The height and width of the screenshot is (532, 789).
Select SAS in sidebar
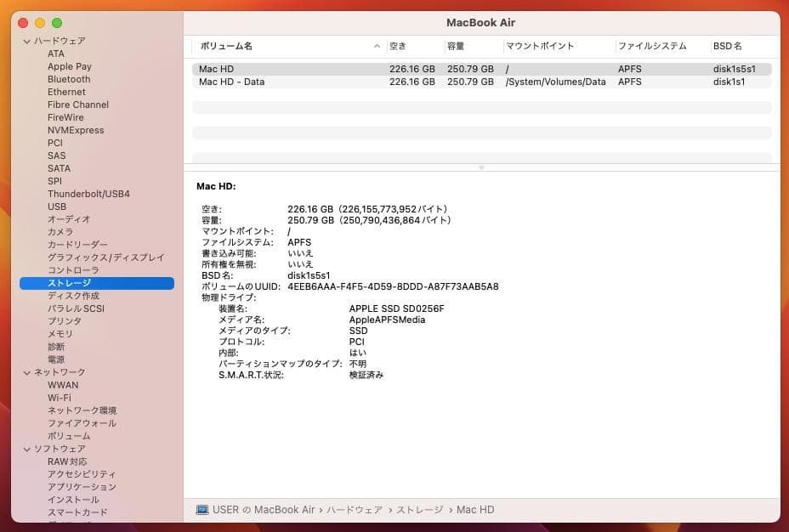click(x=56, y=156)
